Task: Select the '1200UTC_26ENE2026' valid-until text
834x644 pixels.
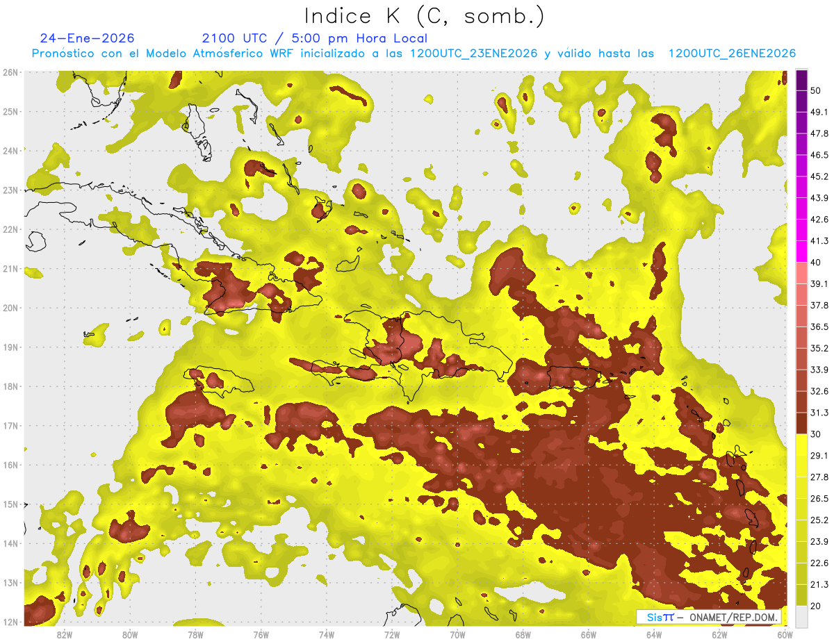Action: (732, 53)
